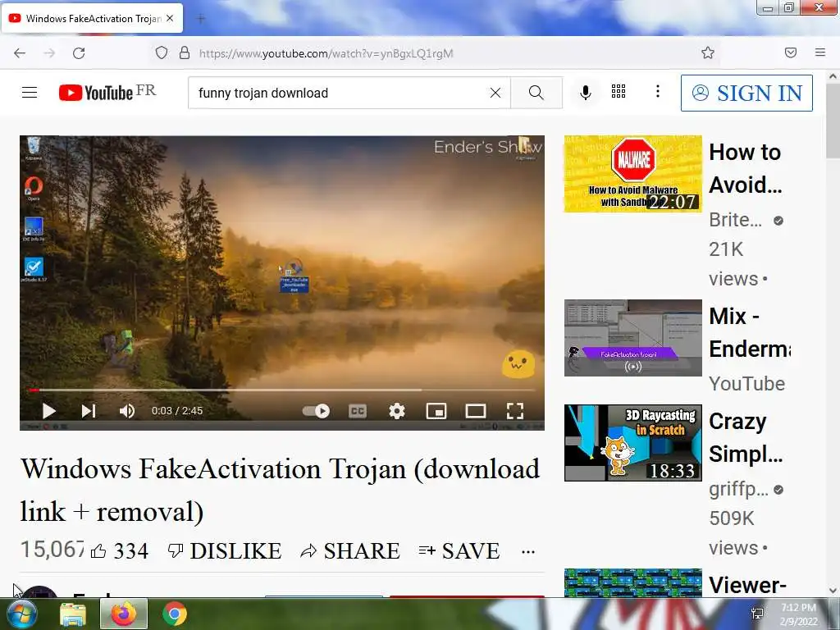This screenshot has height=630, width=840.
Task: Open a new browser tab
Action: click(x=201, y=19)
